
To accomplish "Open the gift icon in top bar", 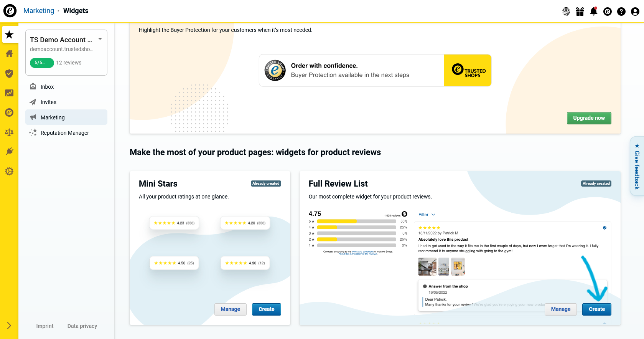I will pos(580,12).
